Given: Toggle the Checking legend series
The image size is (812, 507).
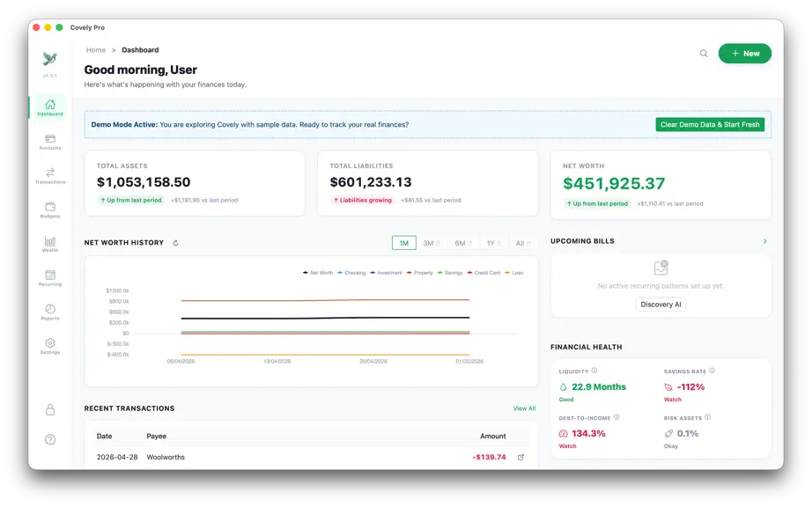Looking at the screenshot, I should (x=351, y=273).
